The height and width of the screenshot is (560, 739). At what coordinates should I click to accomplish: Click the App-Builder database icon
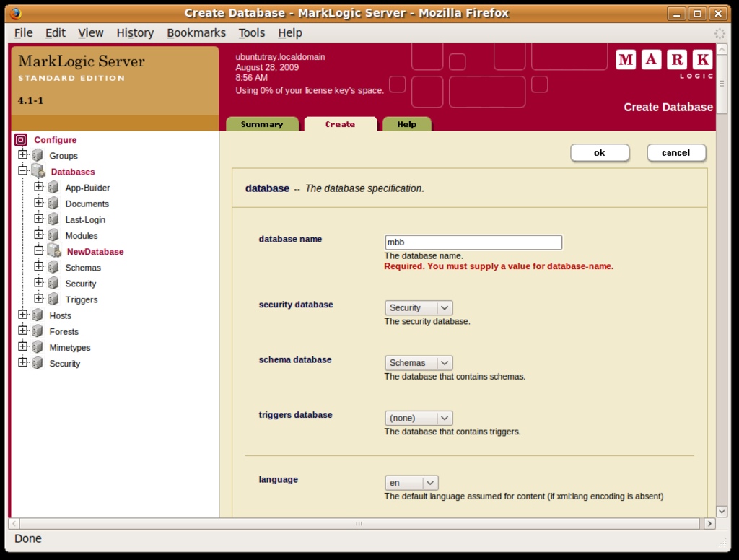(x=53, y=188)
